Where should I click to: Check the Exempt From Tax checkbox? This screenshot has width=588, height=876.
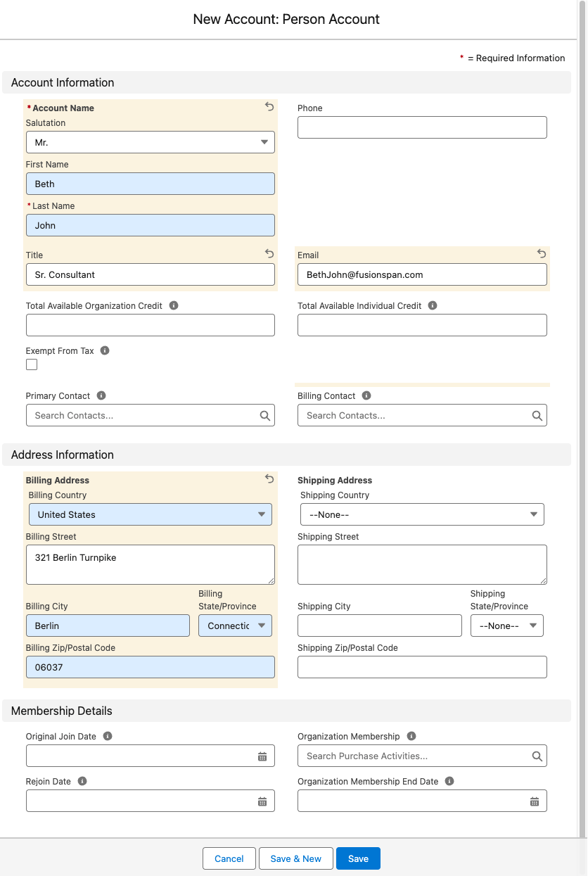pyautogui.click(x=32, y=364)
